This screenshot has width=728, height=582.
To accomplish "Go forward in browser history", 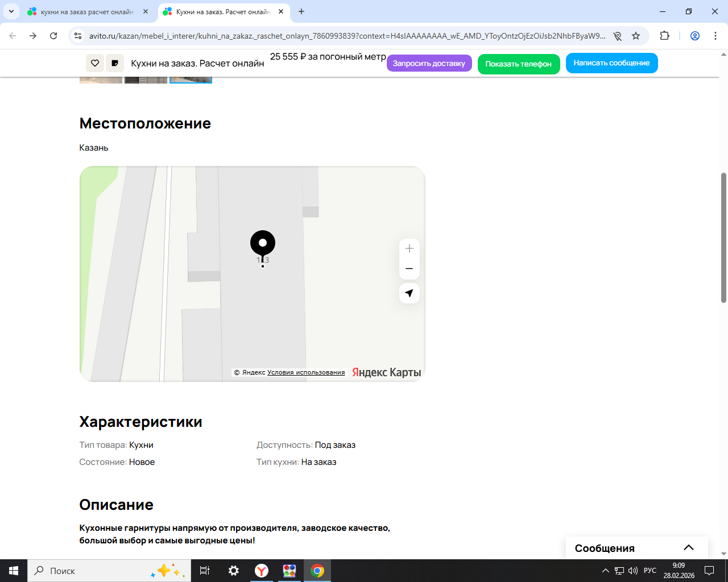I will [33, 36].
